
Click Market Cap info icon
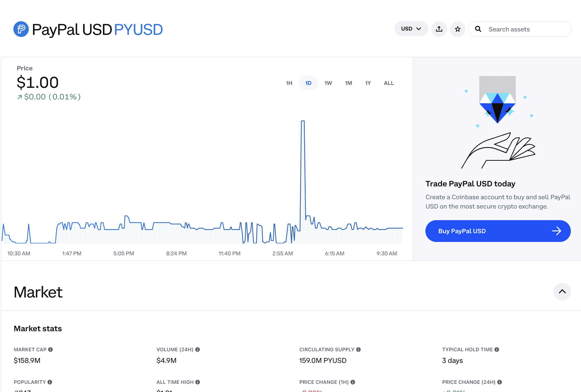[51, 350]
